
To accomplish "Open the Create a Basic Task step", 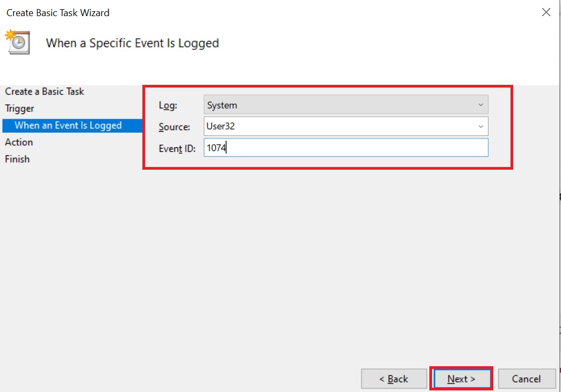I will 44,91.
